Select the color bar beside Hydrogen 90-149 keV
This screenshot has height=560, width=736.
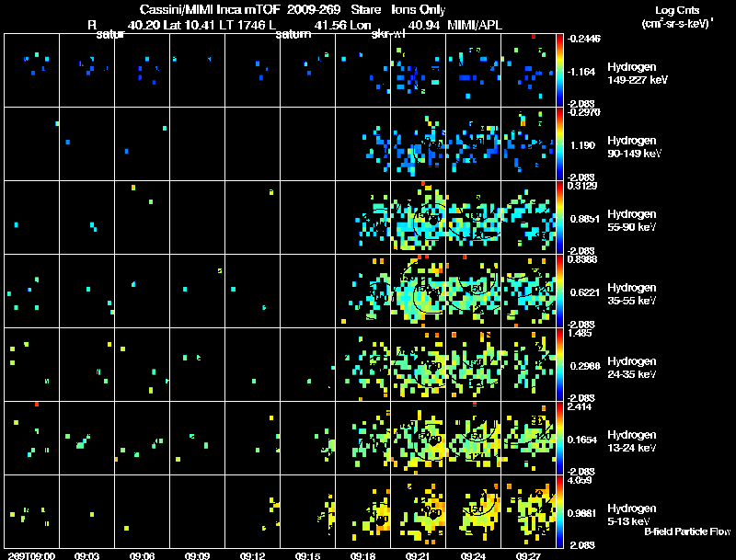click(559, 143)
